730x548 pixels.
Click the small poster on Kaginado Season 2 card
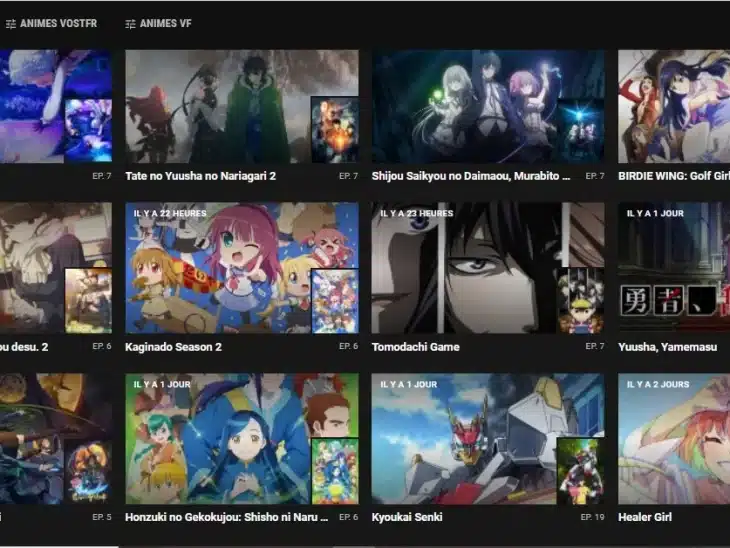pos(335,301)
